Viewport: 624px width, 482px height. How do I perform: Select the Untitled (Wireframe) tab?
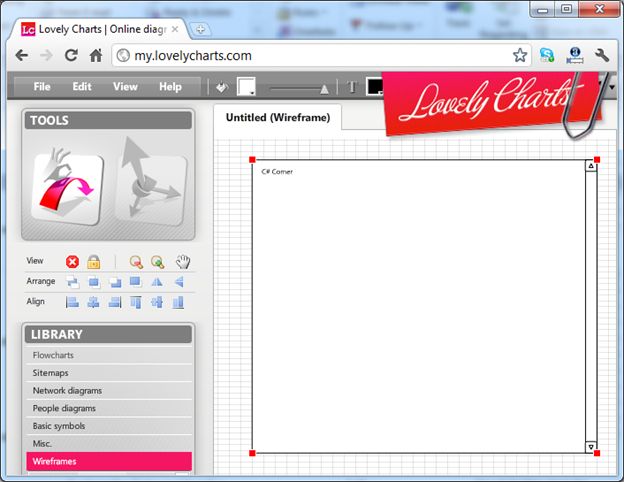click(278, 117)
